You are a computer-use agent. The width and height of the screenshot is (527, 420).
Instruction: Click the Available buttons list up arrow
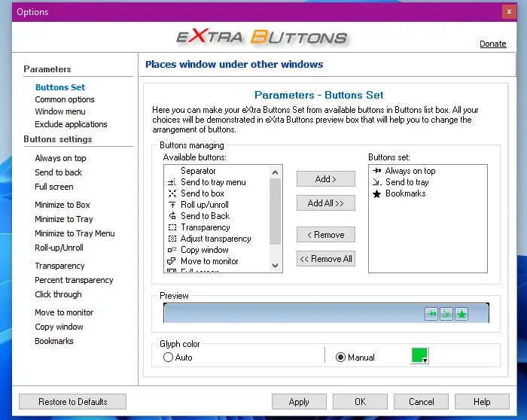coord(276,172)
